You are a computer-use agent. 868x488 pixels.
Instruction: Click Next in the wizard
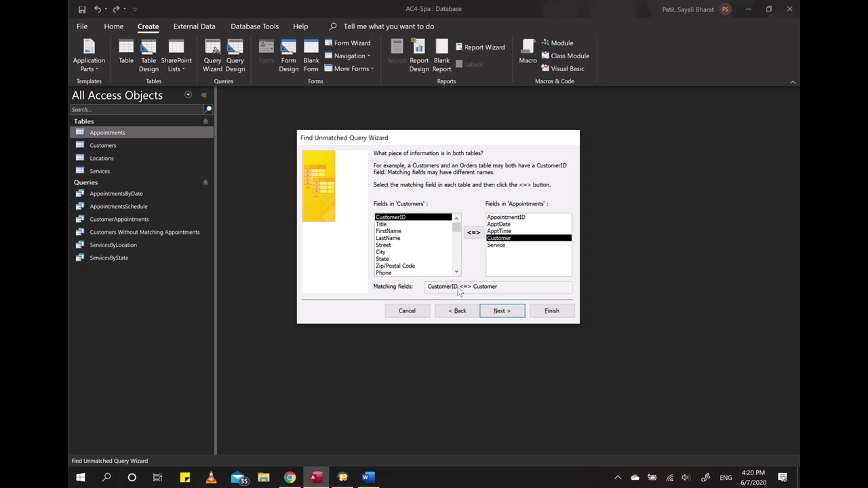pyautogui.click(x=502, y=310)
